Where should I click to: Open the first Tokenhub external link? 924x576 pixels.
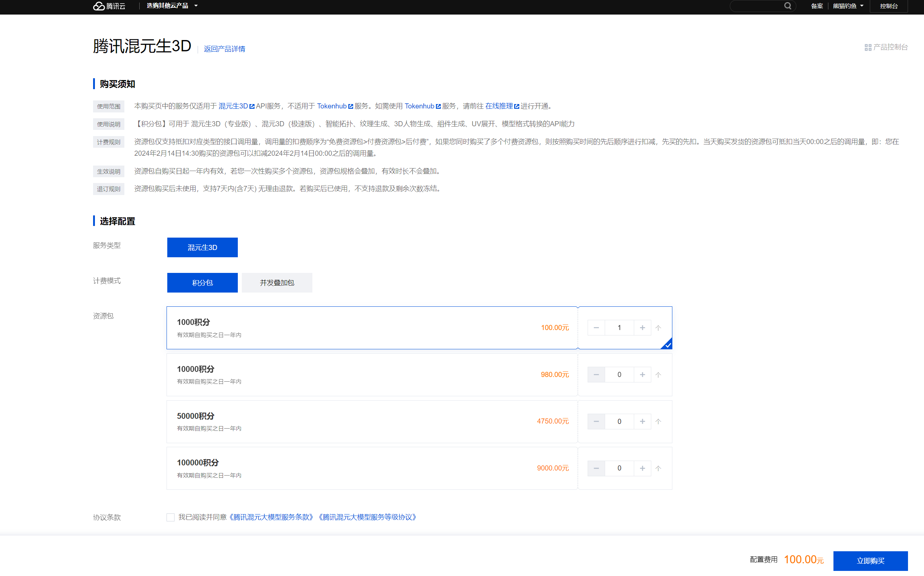pyautogui.click(x=335, y=106)
